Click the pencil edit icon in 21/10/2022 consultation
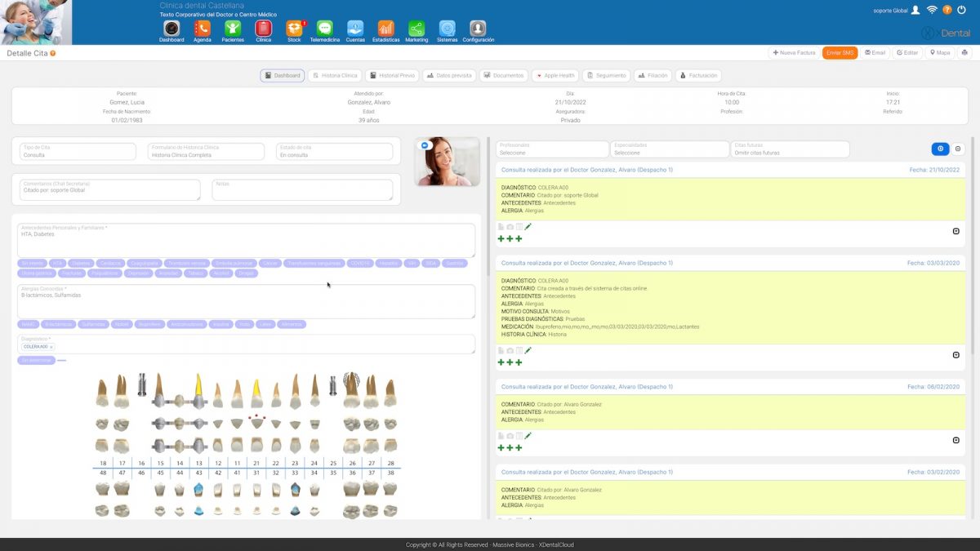 click(528, 226)
